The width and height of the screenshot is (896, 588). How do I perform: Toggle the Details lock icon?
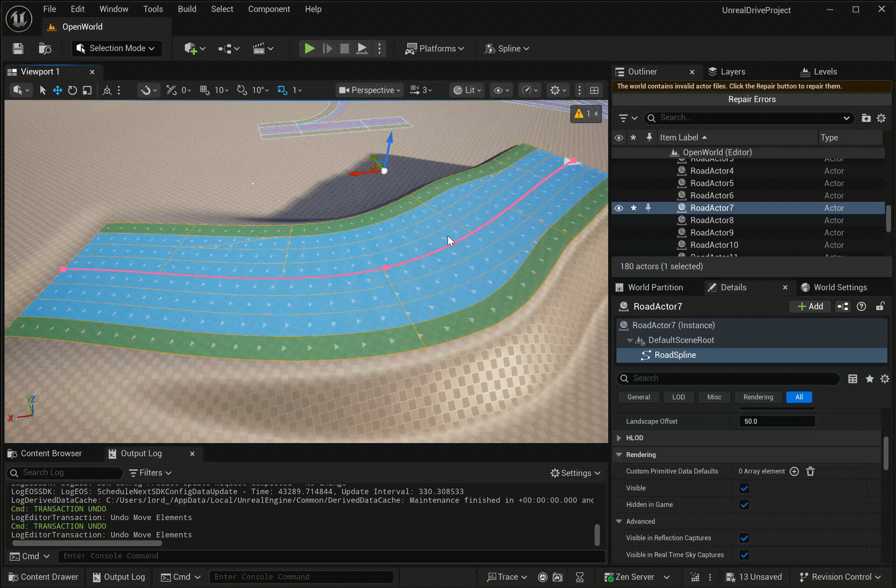(880, 306)
